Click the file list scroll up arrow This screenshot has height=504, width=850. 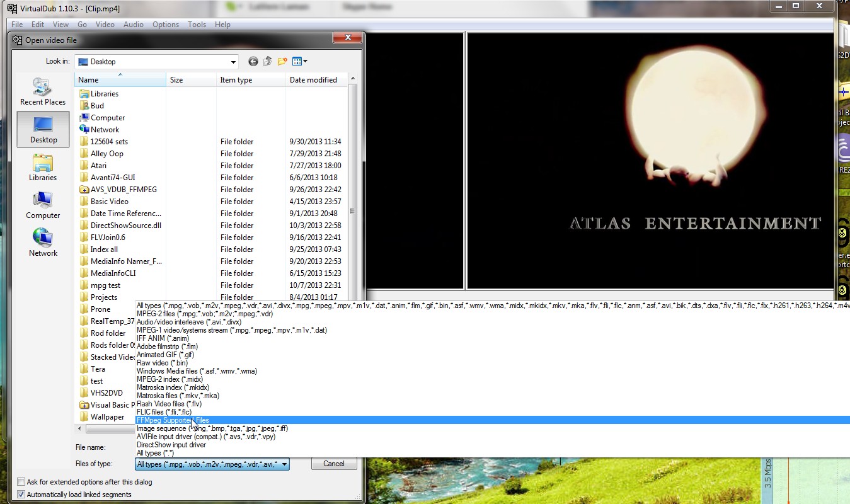(x=353, y=78)
